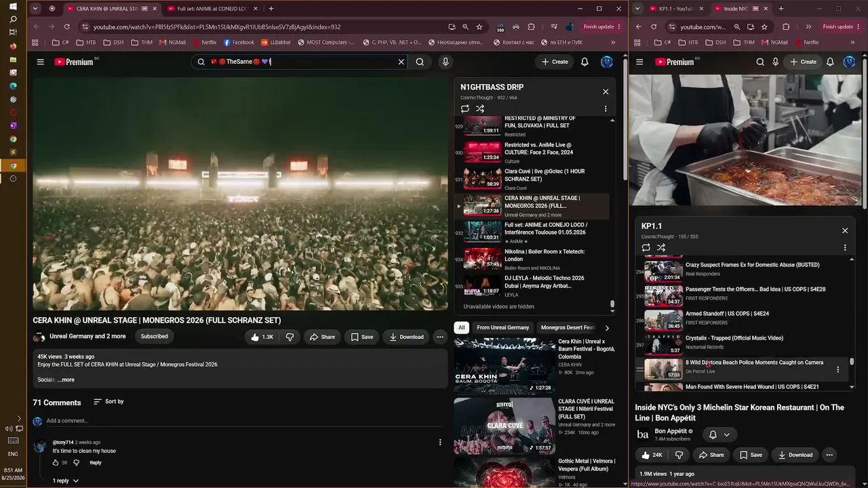Viewport: 868px width, 488px height.
Task: Close the KP1.1 playlist panel
Action: (845, 230)
